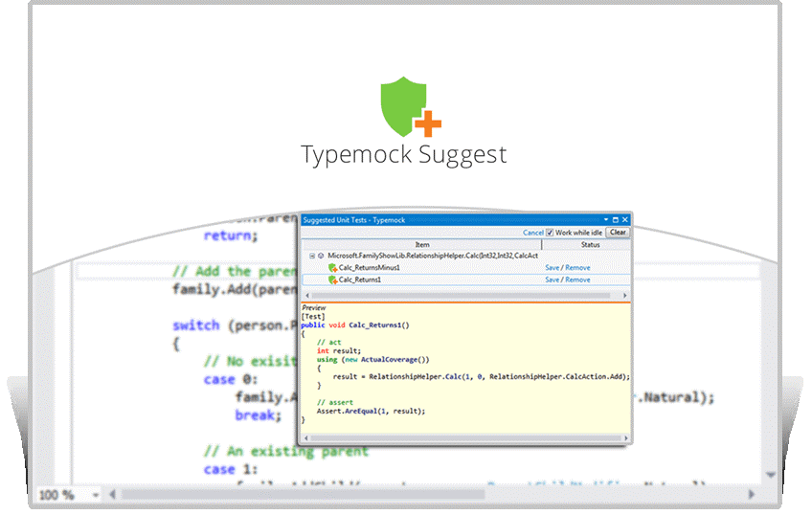The height and width of the screenshot is (515, 812).
Task: Select the Calc_ReturnsMinus1 test row
Action: tap(466, 268)
